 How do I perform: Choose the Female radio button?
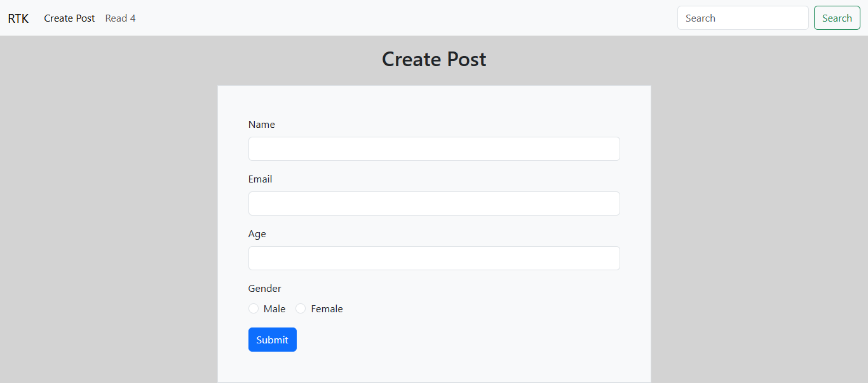301,308
